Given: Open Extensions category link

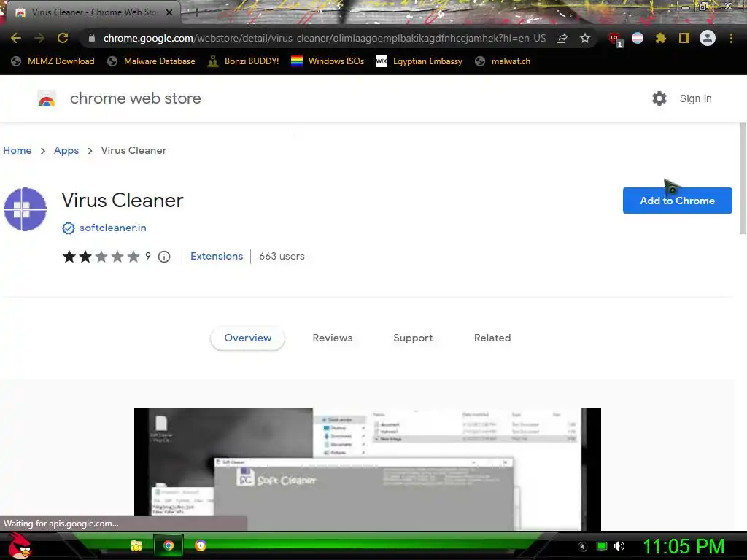Looking at the screenshot, I should 217,256.
